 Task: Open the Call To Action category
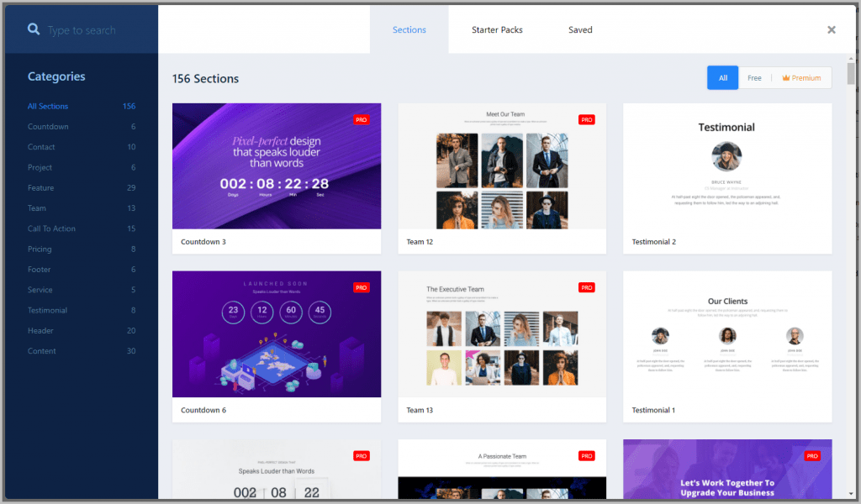pyautogui.click(x=82, y=228)
